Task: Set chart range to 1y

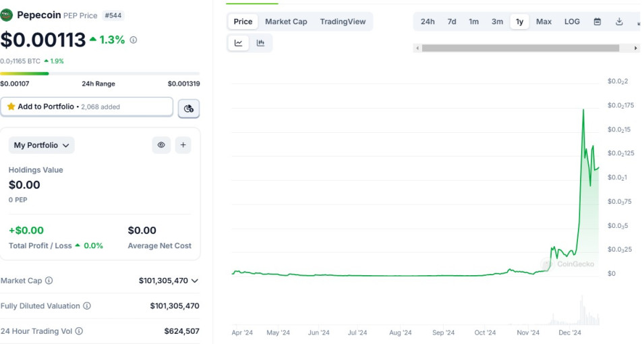Action: [x=519, y=22]
